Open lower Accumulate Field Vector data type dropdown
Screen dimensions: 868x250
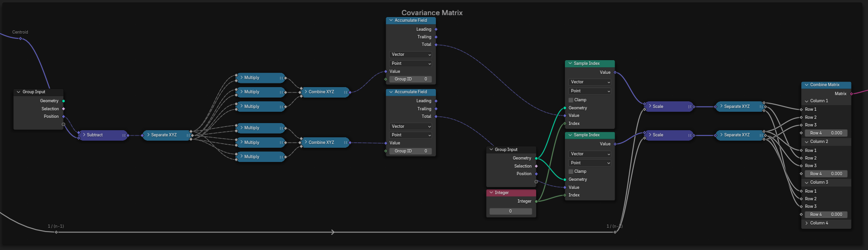pos(411,126)
